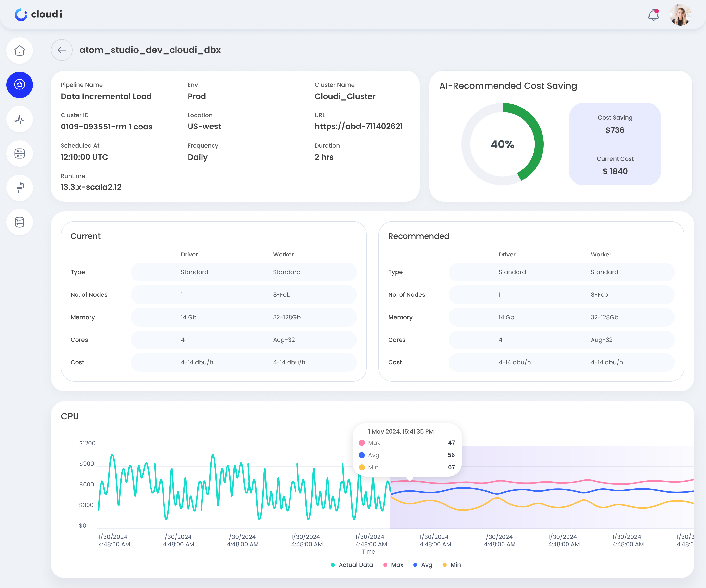
Task: Select the active star badge sidebar icon
Action: click(x=20, y=85)
